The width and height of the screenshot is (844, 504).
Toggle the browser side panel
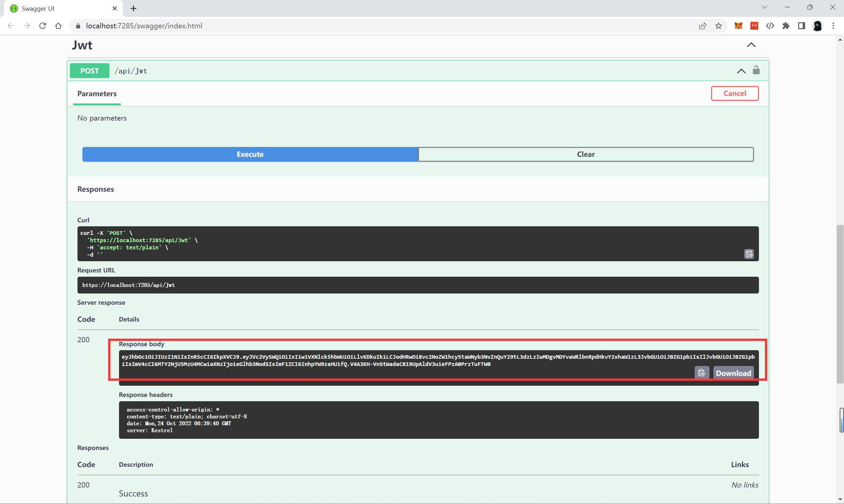coord(801,26)
